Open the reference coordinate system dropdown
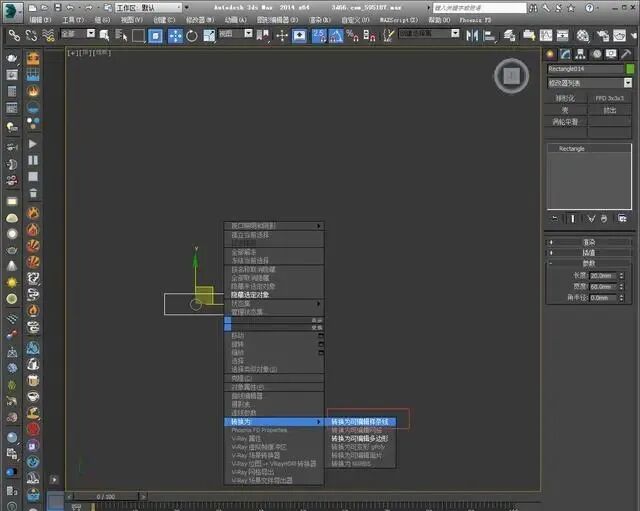Viewport: 640px width, 511px height. pyautogui.click(x=248, y=33)
